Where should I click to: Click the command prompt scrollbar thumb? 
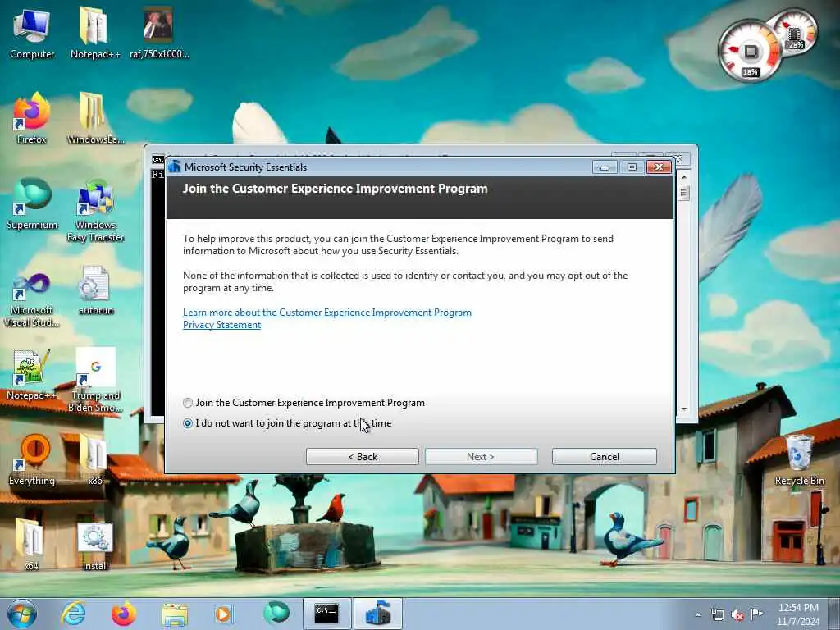tap(683, 192)
